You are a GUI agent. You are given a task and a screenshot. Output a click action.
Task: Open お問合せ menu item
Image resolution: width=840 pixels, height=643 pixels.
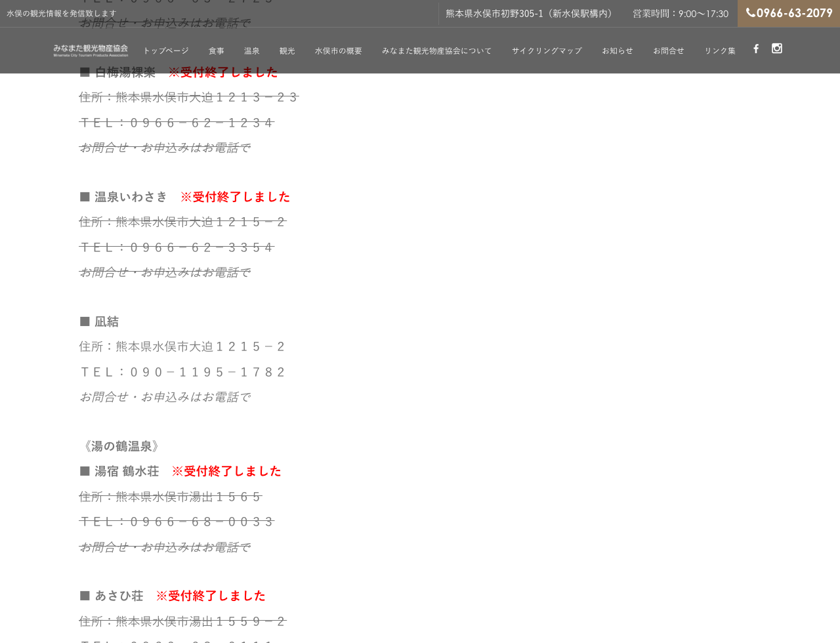(x=669, y=51)
